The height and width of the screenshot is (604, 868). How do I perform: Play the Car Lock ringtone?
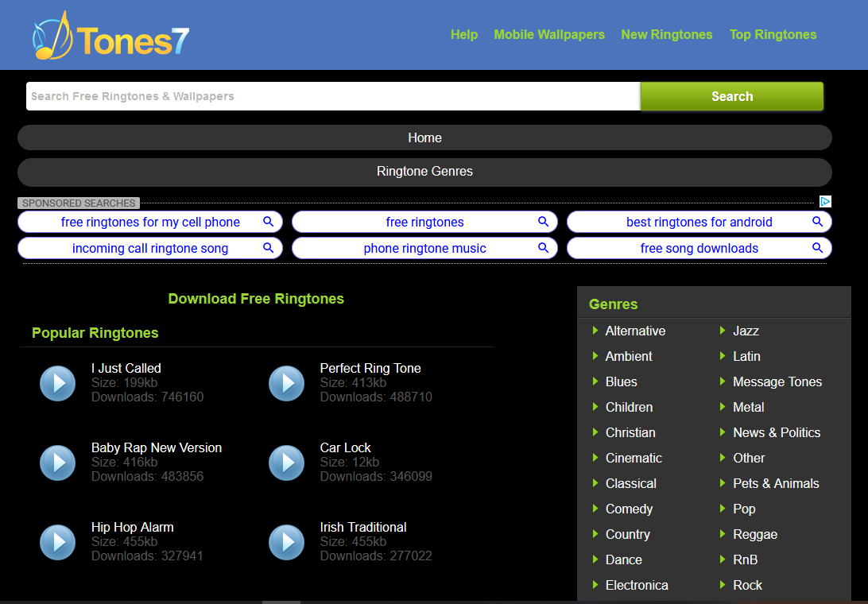[x=286, y=463]
